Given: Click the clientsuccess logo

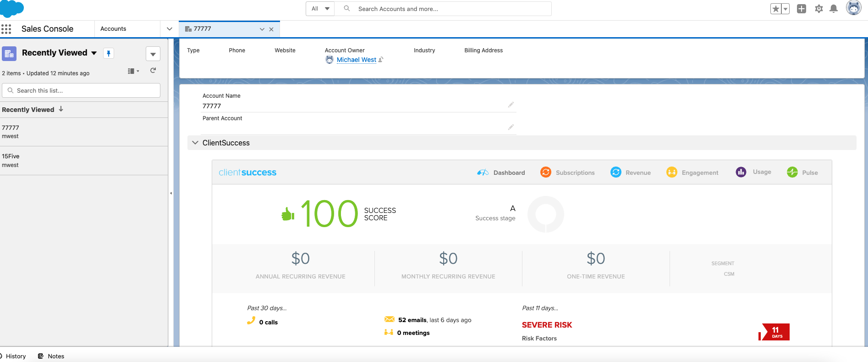Looking at the screenshot, I should coord(247,173).
